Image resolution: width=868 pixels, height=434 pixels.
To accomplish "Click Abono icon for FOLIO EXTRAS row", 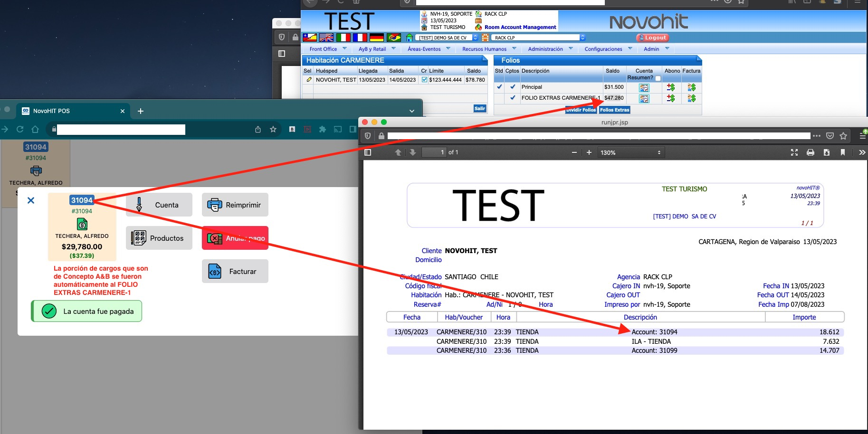I will (x=671, y=98).
